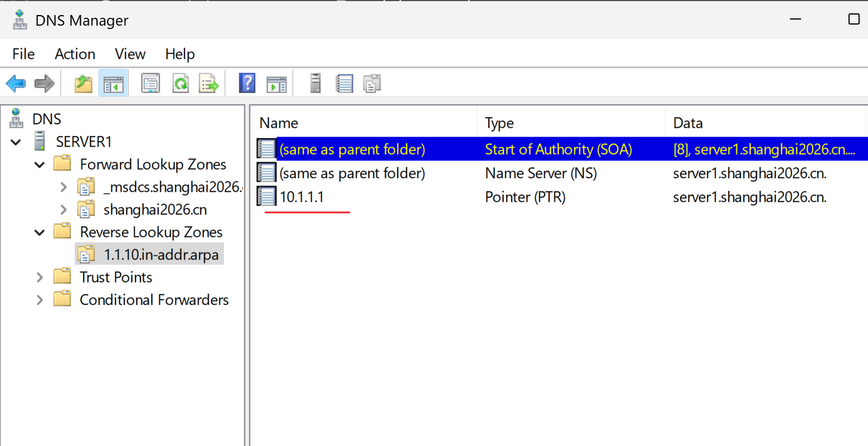Expand the shanghai2026.cn zone node
Image resolution: width=868 pixels, height=446 pixels.
(x=63, y=210)
